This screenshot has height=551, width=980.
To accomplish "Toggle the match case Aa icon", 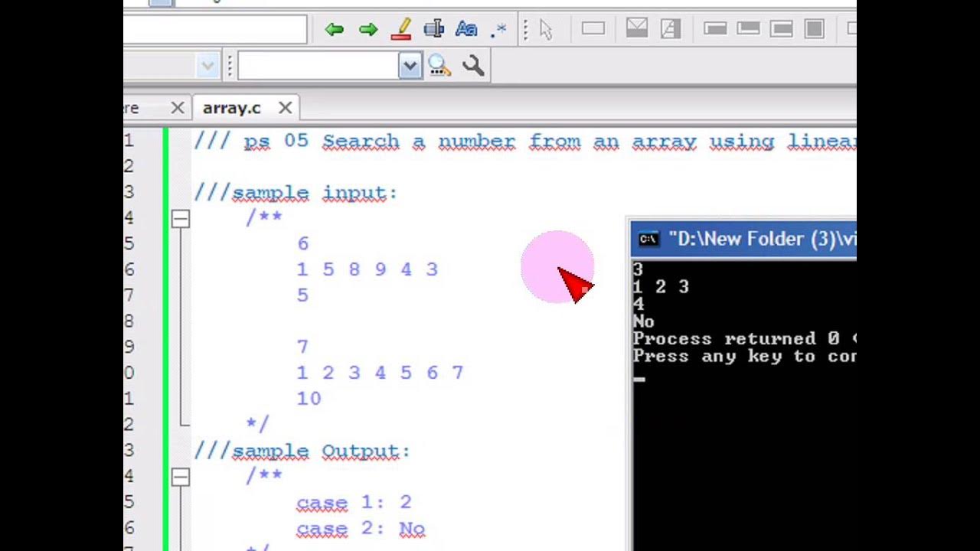I will pyautogui.click(x=465, y=30).
